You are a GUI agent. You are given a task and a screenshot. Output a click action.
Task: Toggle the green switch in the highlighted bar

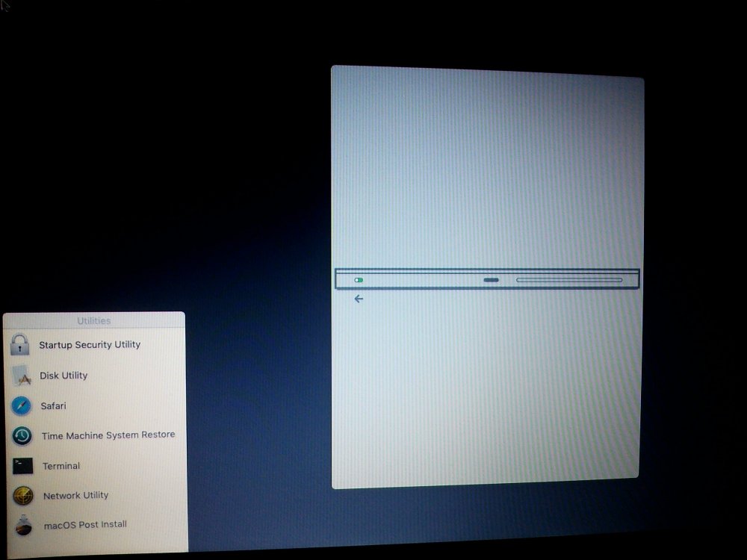pos(359,280)
